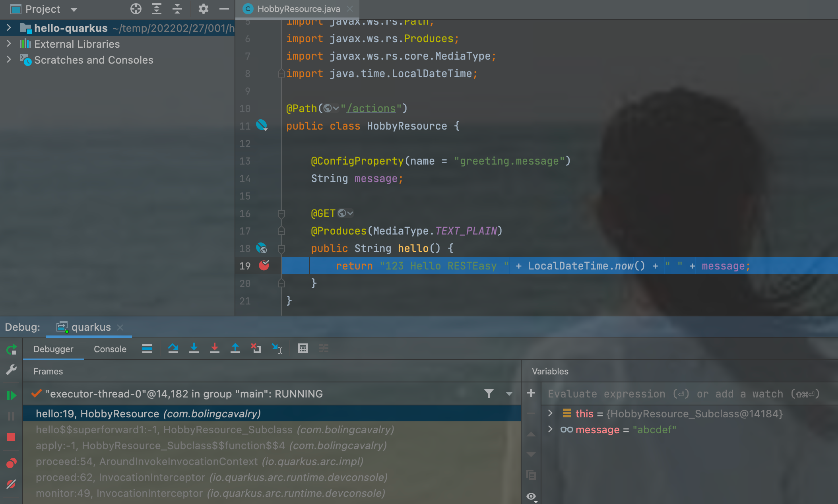
Task: Expand the hello-quarkus project node
Action: [9, 28]
